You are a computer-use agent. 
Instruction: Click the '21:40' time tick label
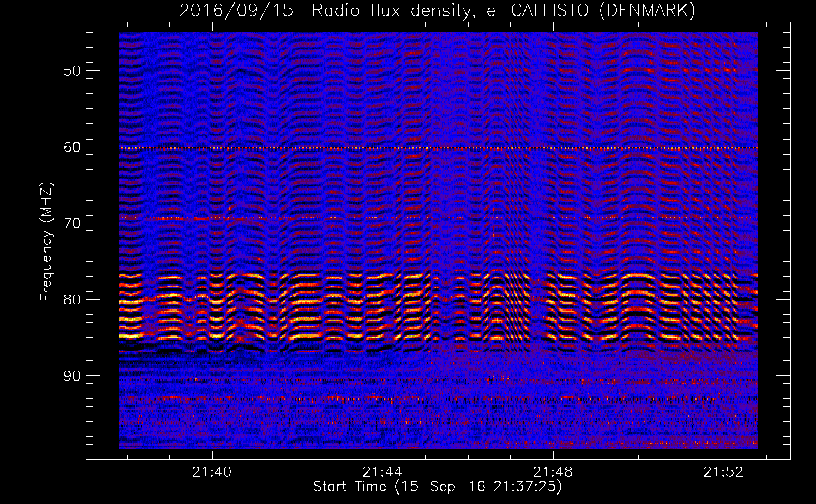tap(212, 472)
